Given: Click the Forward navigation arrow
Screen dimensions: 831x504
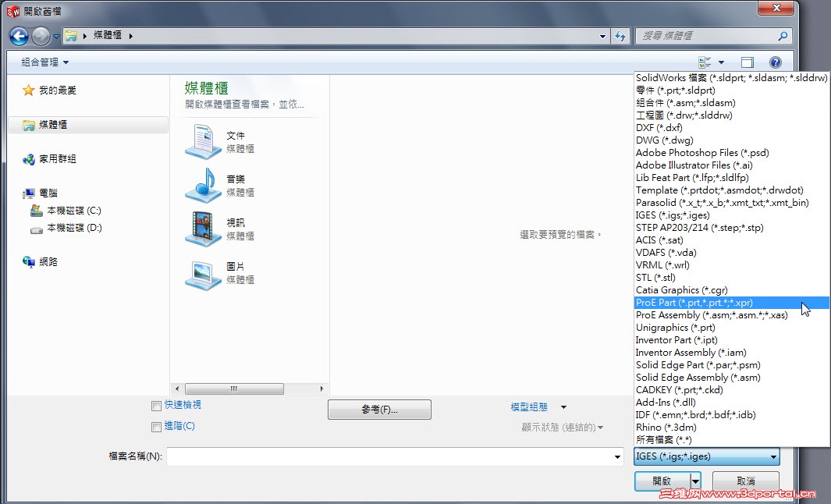Looking at the screenshot, I should [x=41, y=36].
